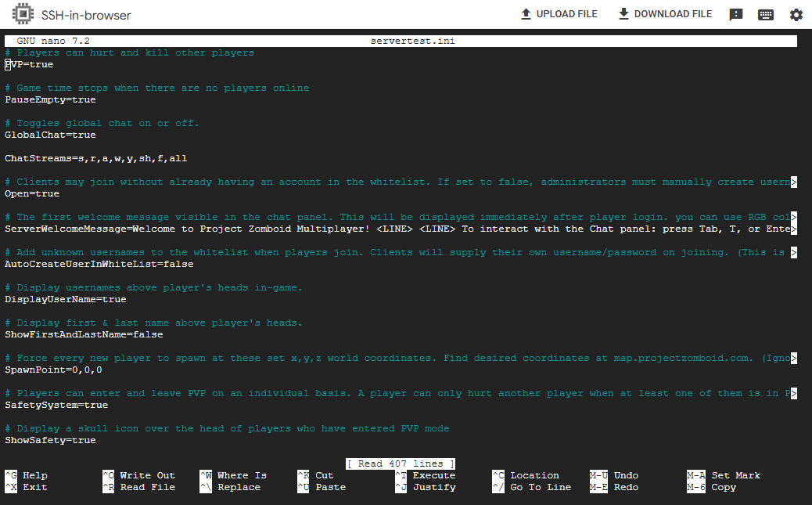The width and height of the screenshot is (812, 505).
Task: Click the ^C Location shortcut
Action: 526,475
